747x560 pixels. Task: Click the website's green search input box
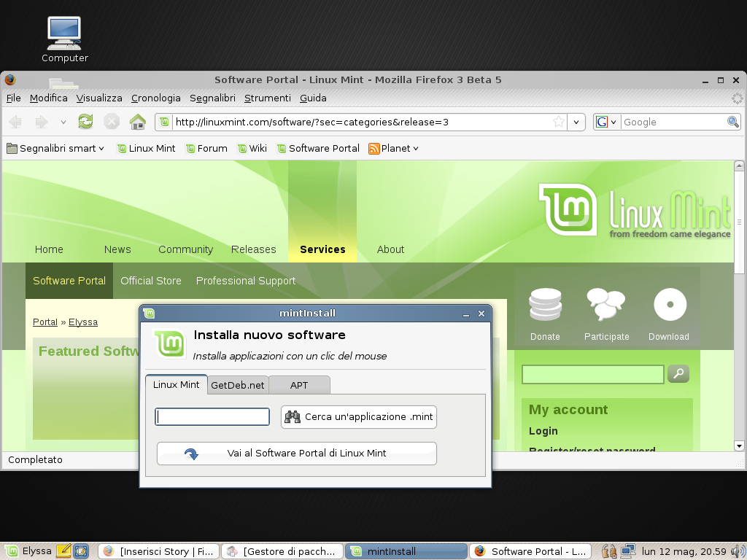592,374
